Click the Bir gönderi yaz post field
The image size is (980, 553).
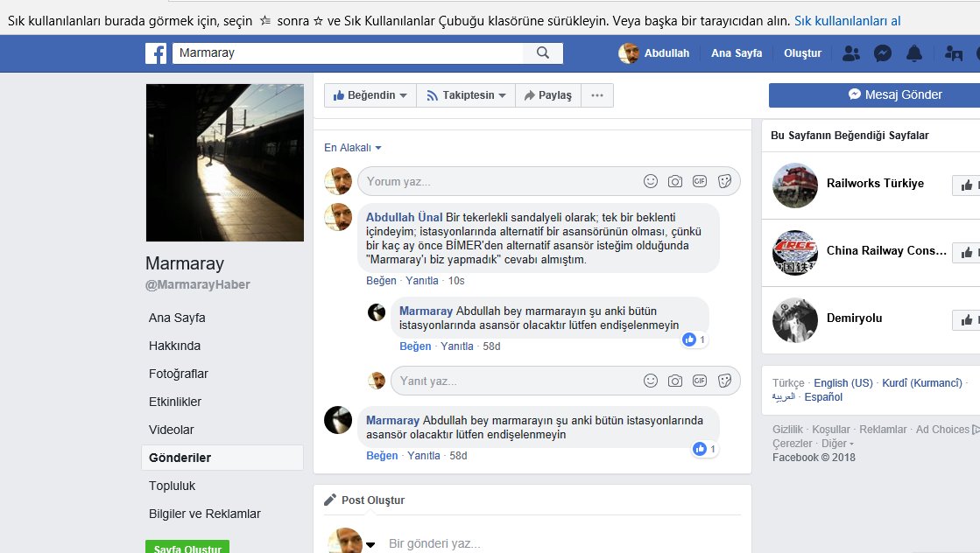coord(434,543)
